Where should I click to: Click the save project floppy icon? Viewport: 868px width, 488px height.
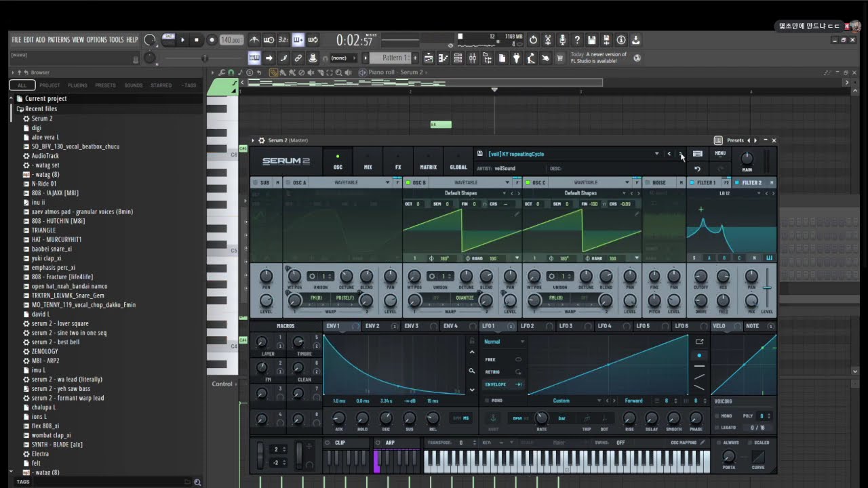[591, 40]
